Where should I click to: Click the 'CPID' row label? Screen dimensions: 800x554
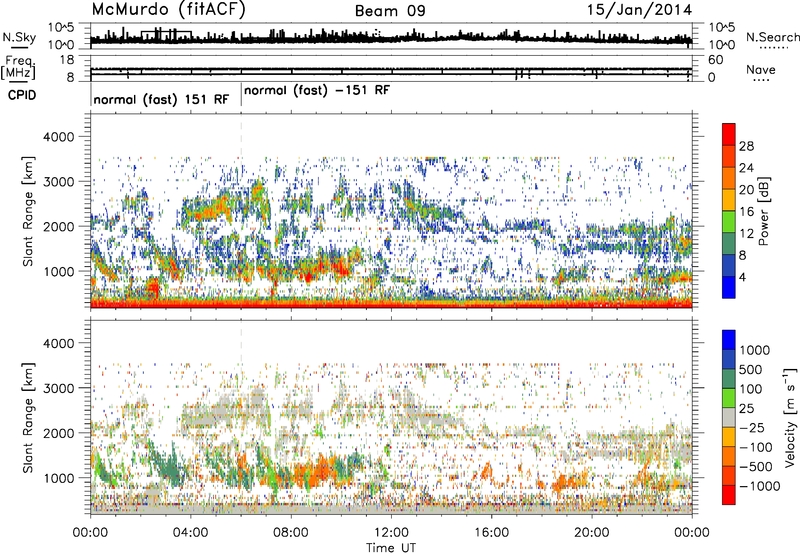(22, 95)
